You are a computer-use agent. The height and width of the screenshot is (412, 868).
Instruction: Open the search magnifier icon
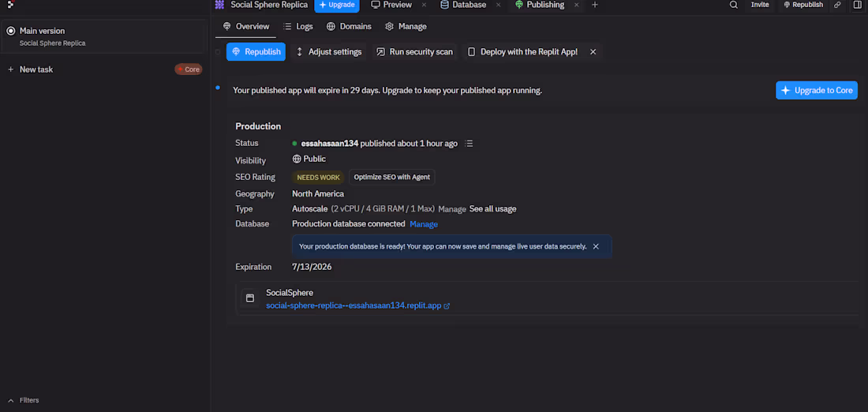click(734, 5)
